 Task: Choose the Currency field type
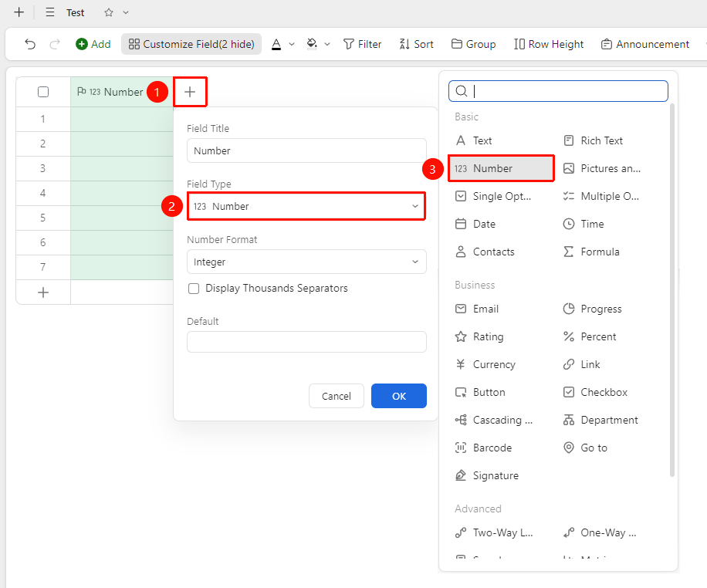tap(485, 364)
